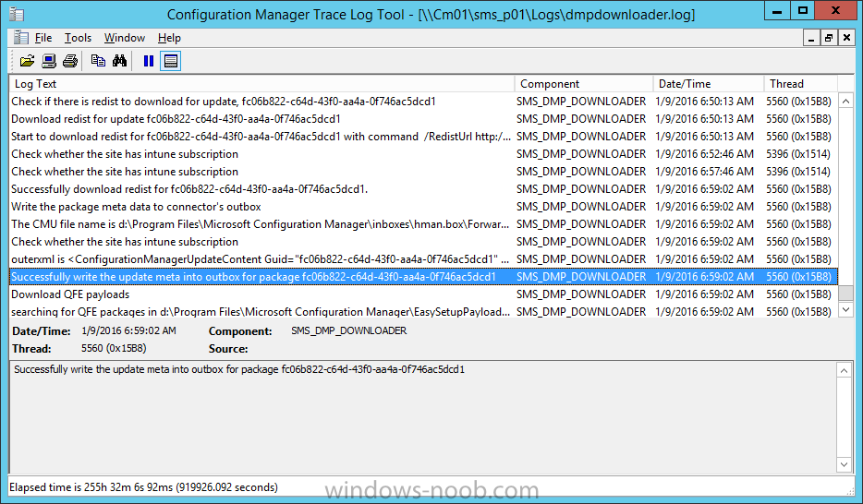The width and height of the screenshot is (863, 504).
Task: Select row 'Check if there is redist to download'
Action: tap(423, 102)
